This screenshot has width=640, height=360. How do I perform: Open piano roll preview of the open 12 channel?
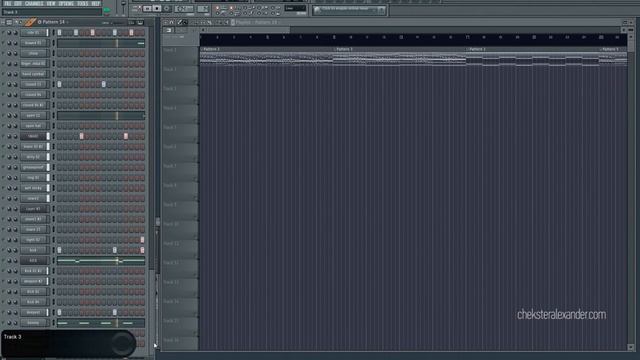pyautogui.click(x=101, y=116)
